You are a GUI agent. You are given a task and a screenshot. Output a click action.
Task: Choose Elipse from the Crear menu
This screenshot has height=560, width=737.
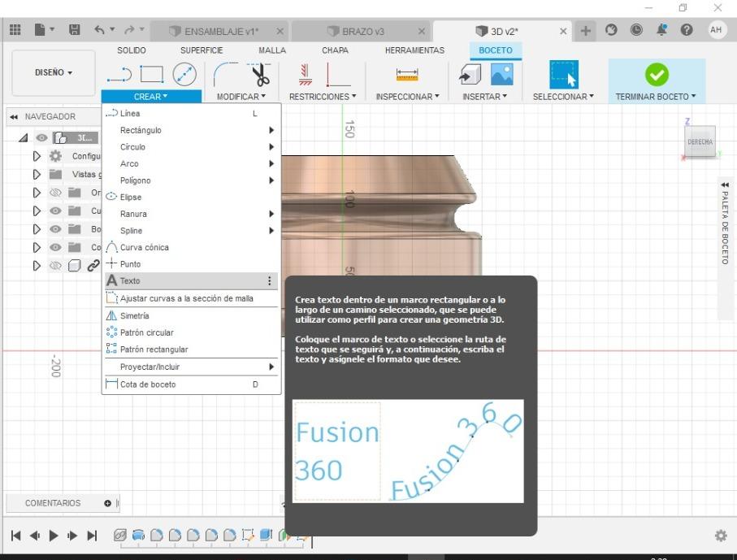pos(191,197)
